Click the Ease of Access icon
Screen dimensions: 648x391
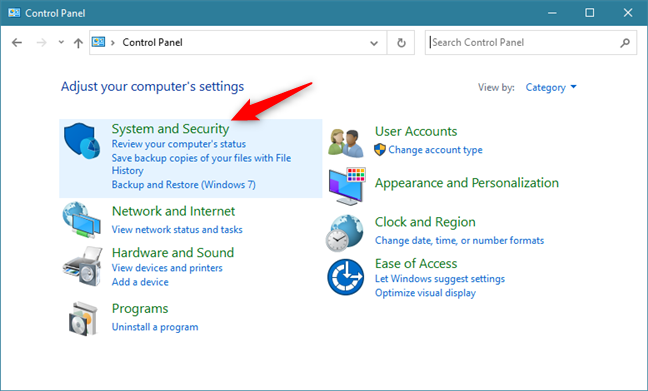tap(345, 277)
